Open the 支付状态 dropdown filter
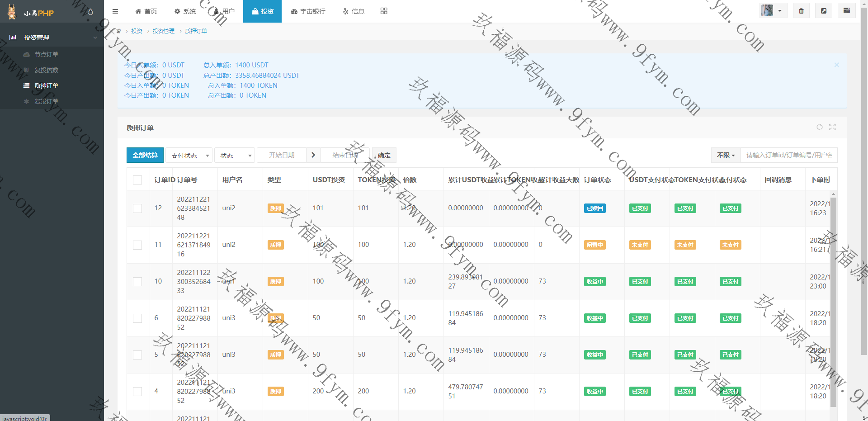Viewport: 868px width, 421px height. (189, 156)
